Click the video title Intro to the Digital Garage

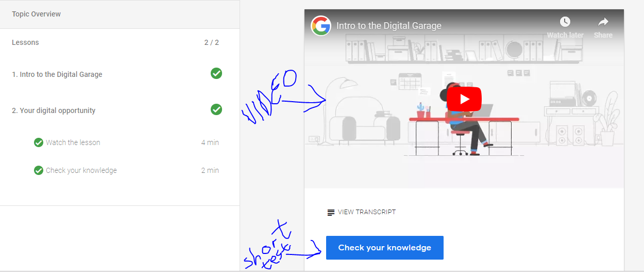(x=388, y=26)
